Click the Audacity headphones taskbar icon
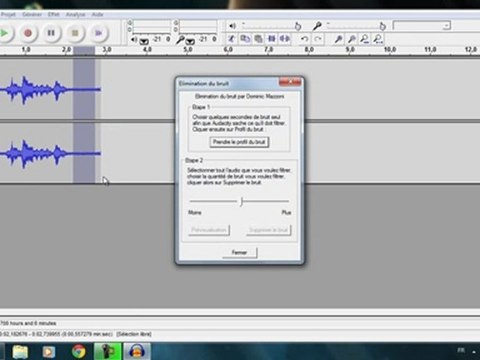This screenshot has height=360, width=480. tap(137, 352)
